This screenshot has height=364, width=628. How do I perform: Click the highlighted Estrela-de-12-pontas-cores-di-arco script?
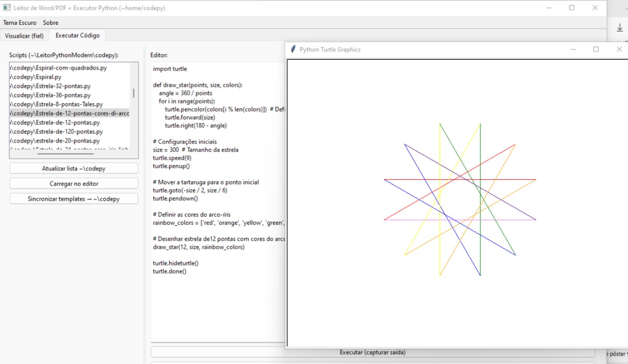[x=69, y=113]
